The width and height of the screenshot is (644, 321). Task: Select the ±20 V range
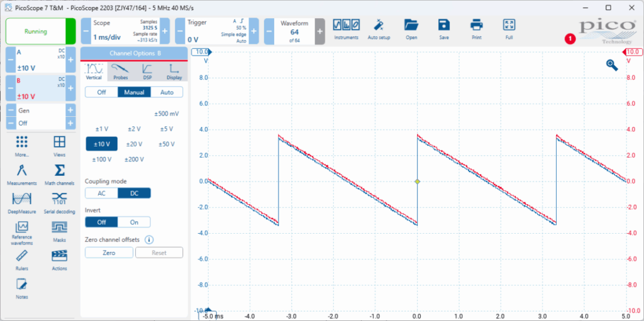134,144
